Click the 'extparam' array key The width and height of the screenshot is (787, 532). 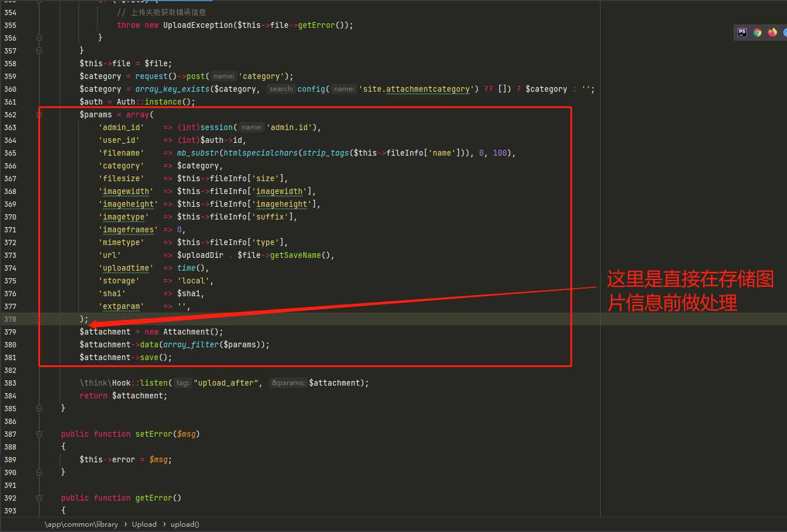click(121, 306)
